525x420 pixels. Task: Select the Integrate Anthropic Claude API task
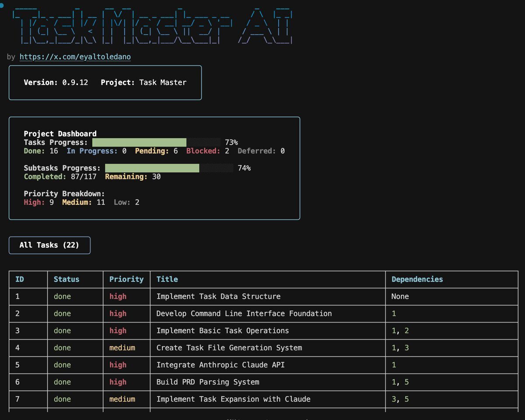pyautogui.click(x=220, y=365)
